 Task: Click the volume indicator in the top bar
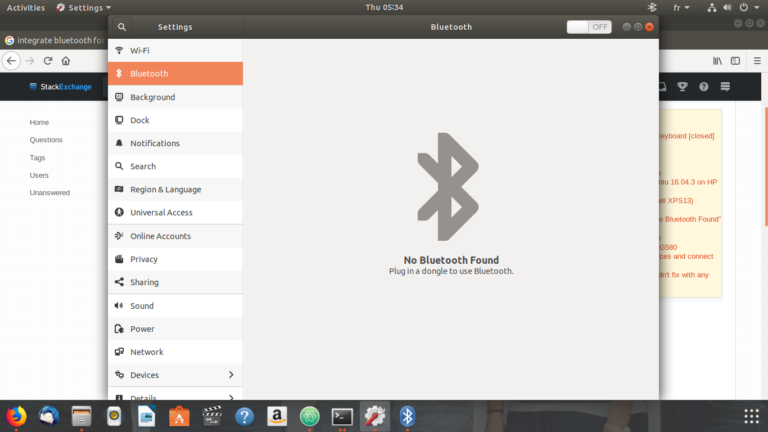(x=727, y=7)
